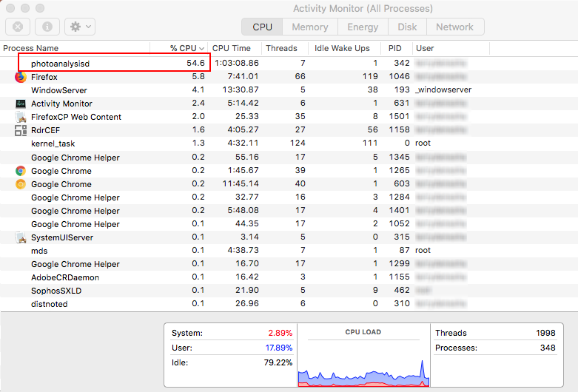Select the Activity Monitor process name

click(x=61, y=104)
